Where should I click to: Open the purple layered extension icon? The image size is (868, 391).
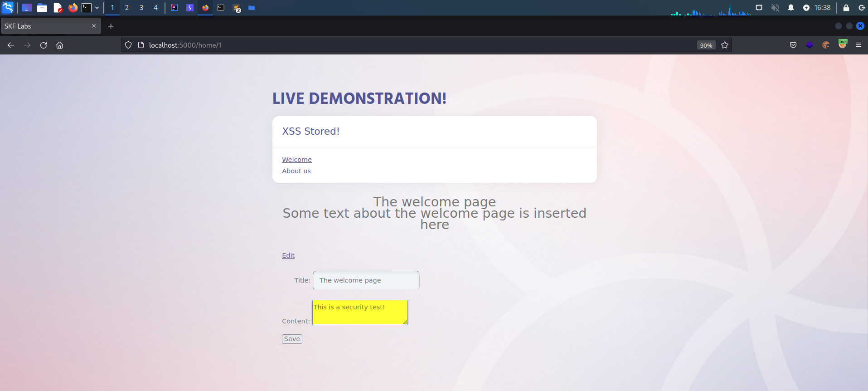pos(810,45)
